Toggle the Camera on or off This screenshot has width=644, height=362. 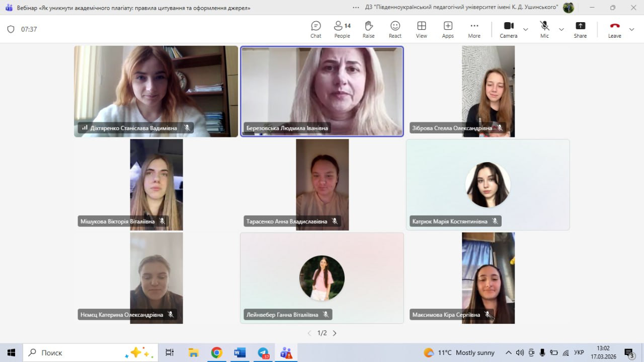(508, 29)
